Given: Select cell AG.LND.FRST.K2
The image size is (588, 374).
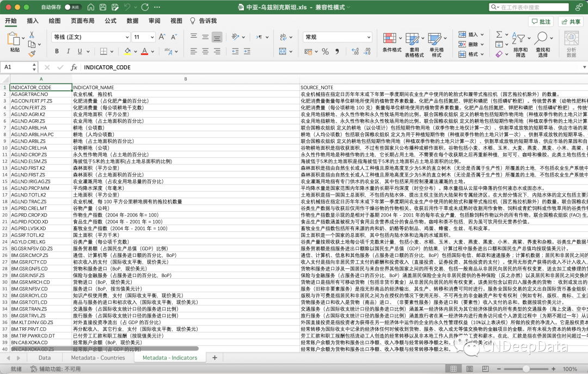Looking at the screenshot, I should click(41, 168).
